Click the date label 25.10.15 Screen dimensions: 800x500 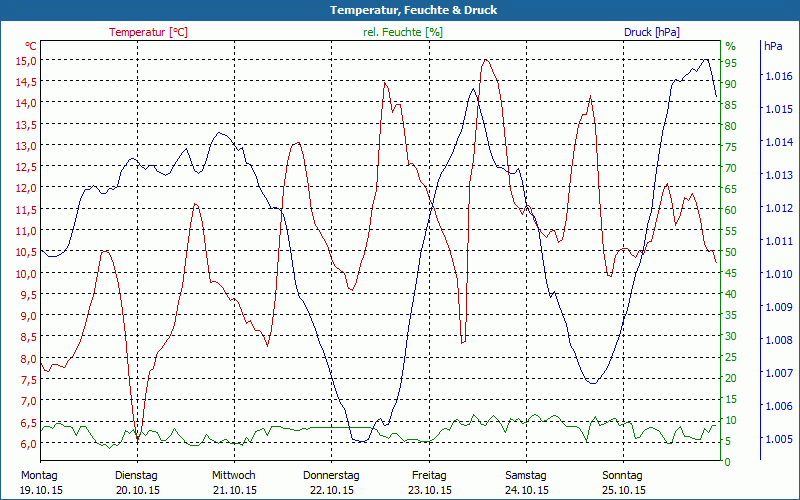[x=622, y=490]
